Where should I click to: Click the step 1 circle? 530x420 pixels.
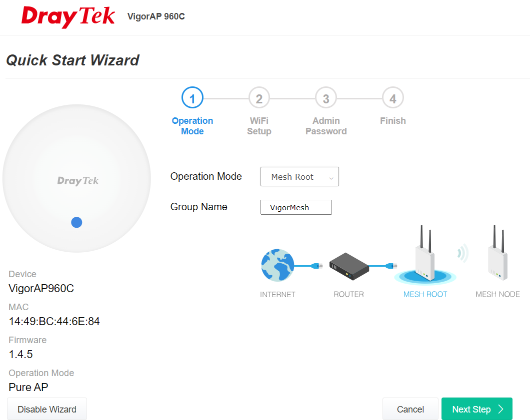(x=192, y=98)
